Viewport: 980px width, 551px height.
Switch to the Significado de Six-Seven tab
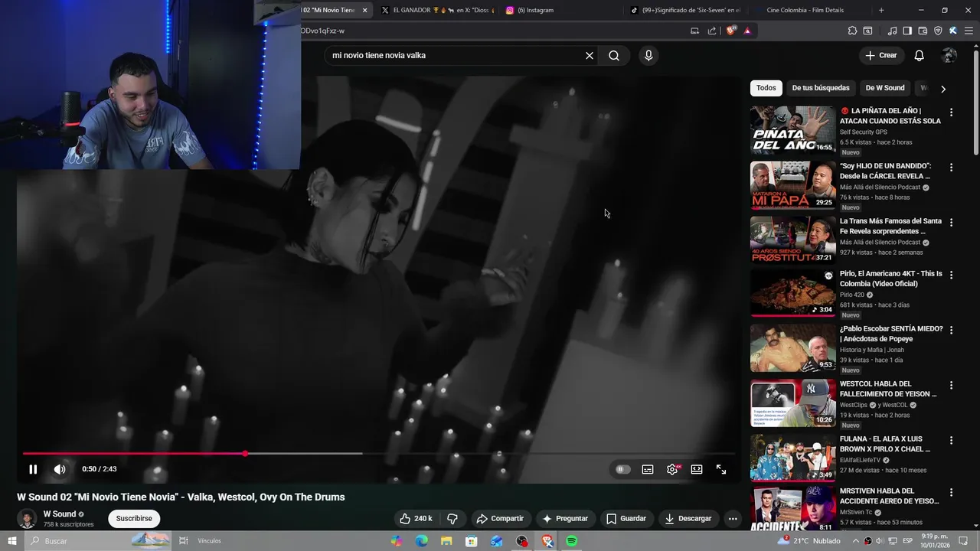pyautogui.click(x=685, y=10)
